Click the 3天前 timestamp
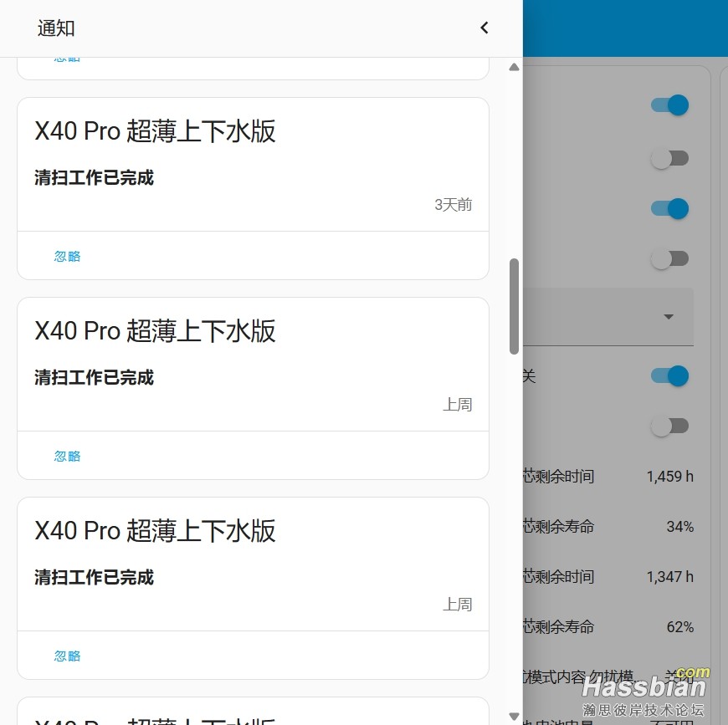Image resolution: width=728 pixels, height=725 pixels. pos(454,205)
